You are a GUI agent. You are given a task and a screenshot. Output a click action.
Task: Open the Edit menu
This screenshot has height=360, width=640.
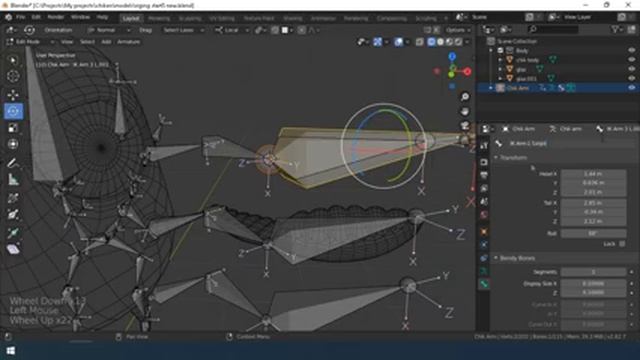(x=36, y=17)
